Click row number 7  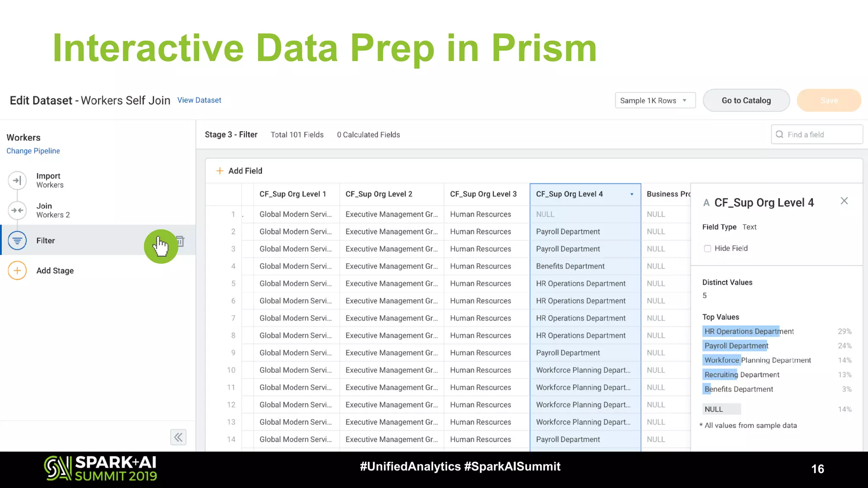pyautogui.click(x=233, y=318)
